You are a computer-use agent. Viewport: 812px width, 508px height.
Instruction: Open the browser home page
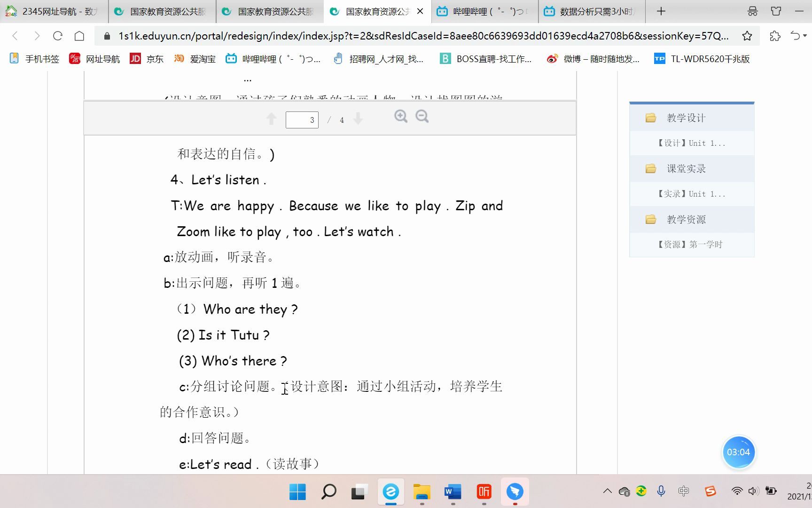(79, 36)
